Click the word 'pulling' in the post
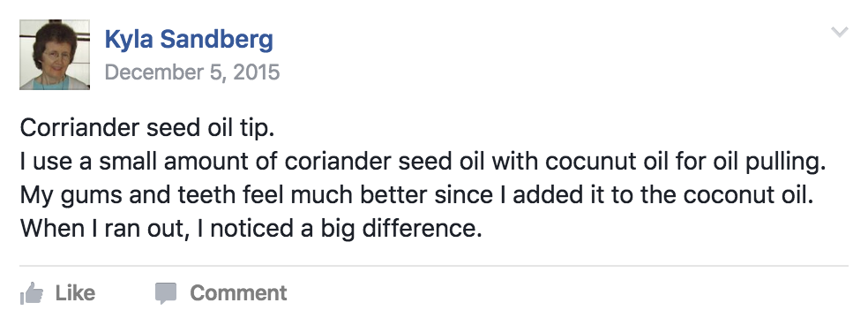 pyautogui.click(x=785, y=163)
